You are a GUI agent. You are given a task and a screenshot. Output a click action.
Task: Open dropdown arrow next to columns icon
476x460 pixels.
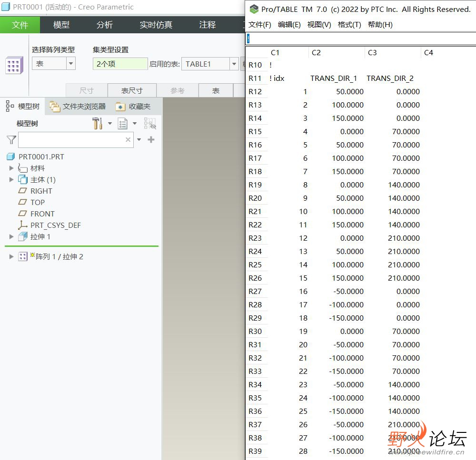[135, 124]
